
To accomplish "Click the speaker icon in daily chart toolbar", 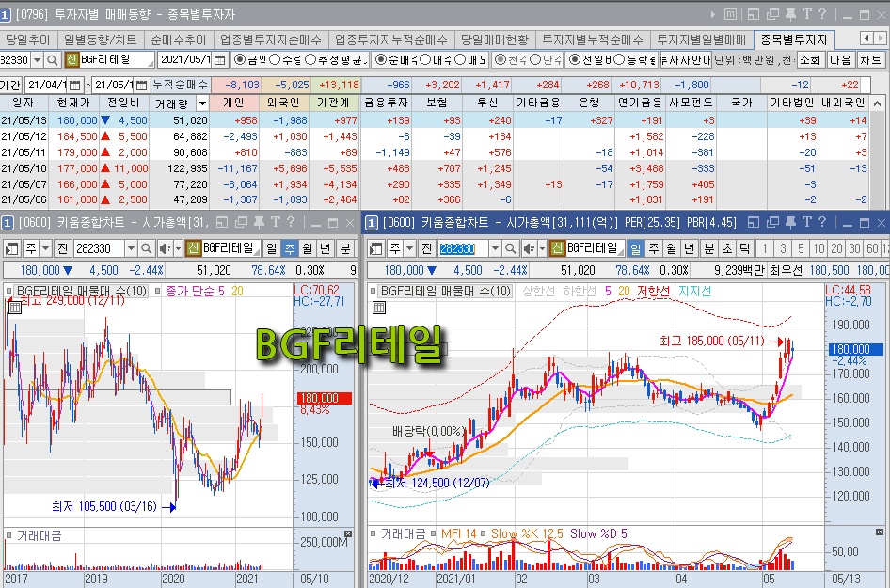I will [x=529, y=248].
